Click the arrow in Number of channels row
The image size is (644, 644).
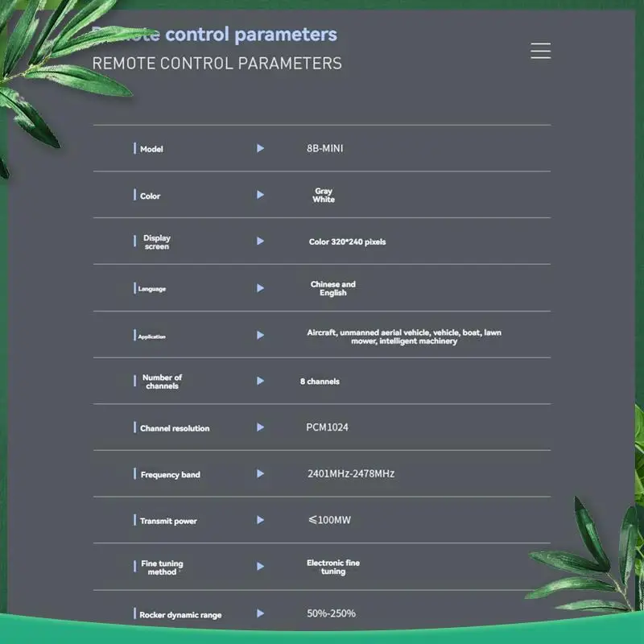pos(260,381)
